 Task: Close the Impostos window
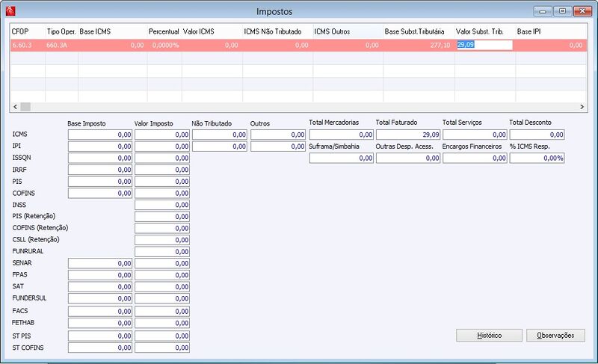coord(582,11)
